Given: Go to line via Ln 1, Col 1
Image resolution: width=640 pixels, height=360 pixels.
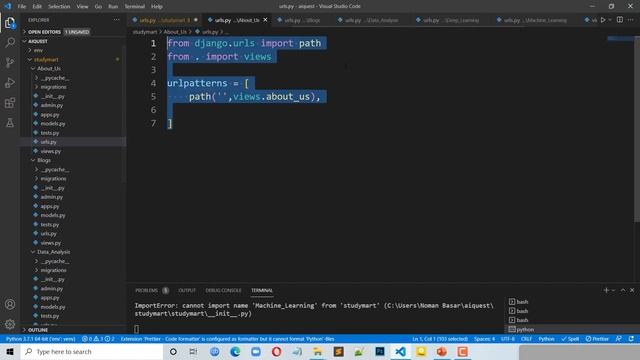Looking at the screenshot, I should coord(440,339).
